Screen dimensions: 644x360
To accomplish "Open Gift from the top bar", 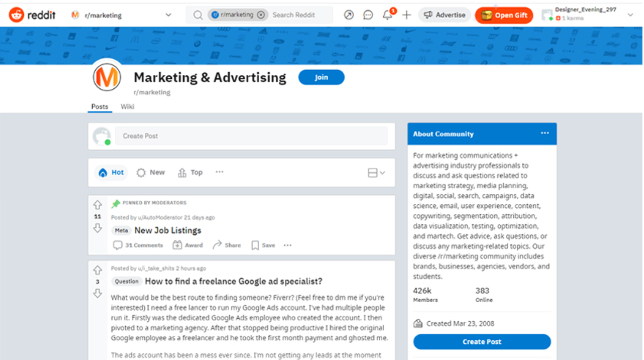I will pos(504,15).
